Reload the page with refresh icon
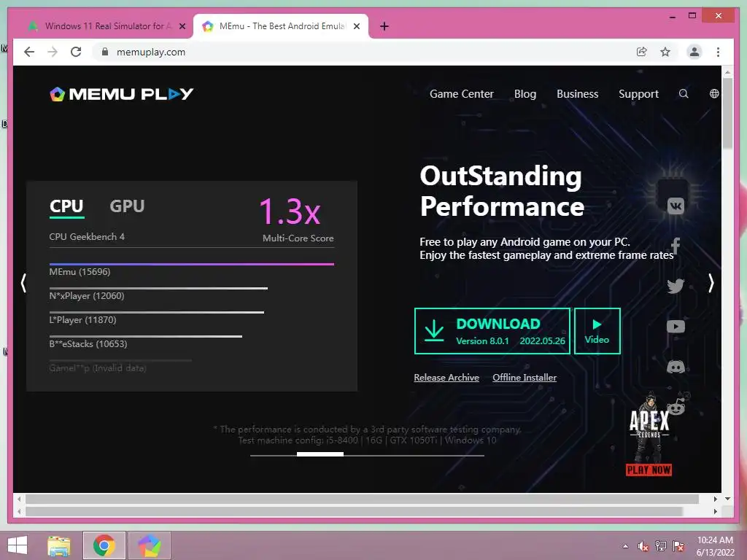Screen dimensions: 747x560 [x=76, y=52]
